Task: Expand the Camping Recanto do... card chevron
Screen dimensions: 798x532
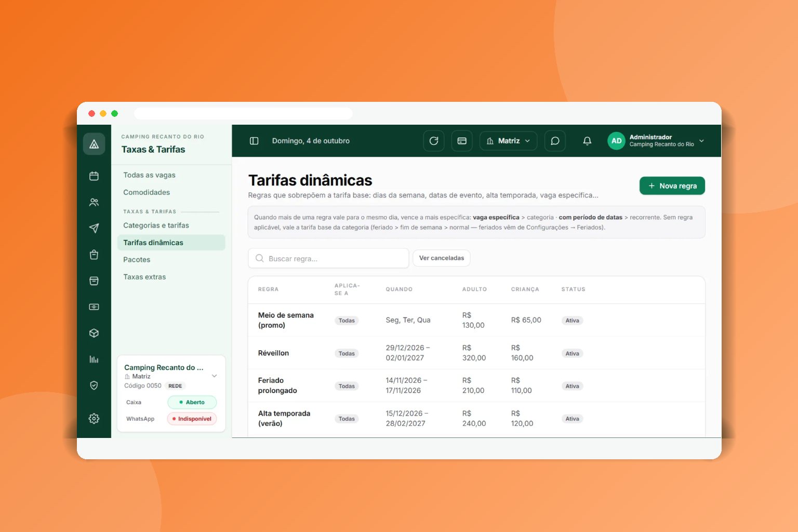Action: click(x=214, y=376)
